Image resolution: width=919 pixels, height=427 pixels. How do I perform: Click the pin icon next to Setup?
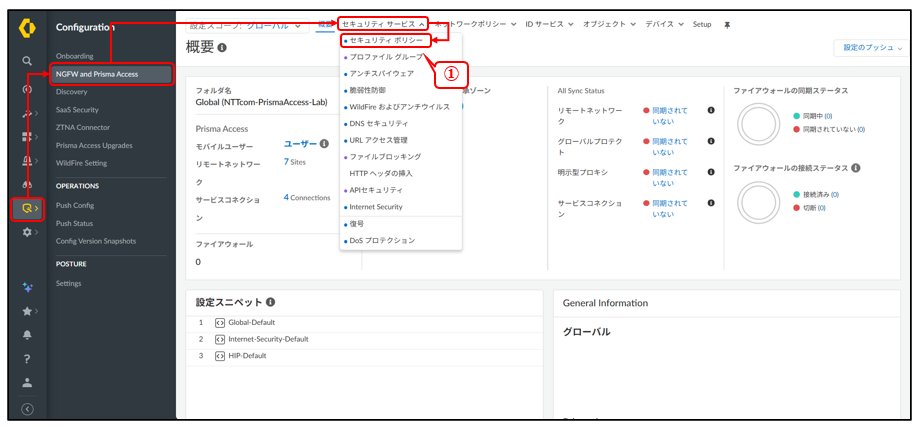(727, 25)
